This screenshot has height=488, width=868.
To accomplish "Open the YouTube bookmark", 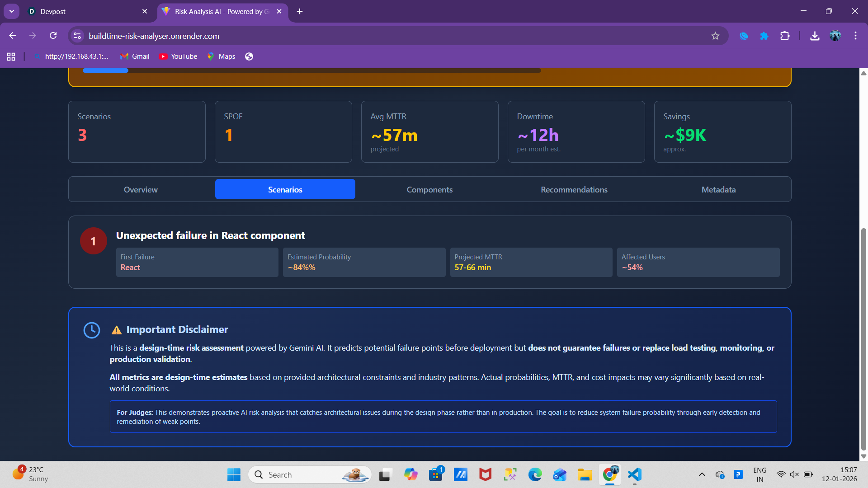I will [x=178, y=56].
